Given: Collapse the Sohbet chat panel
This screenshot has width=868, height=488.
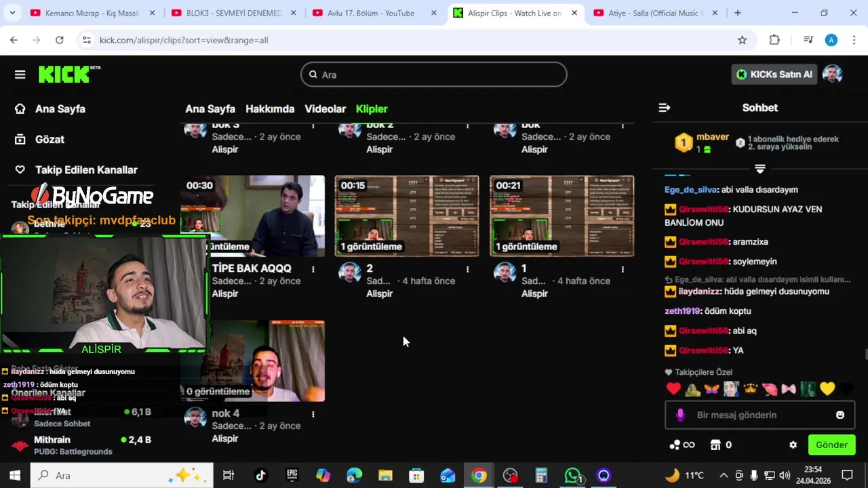Looking at the screenshot, I should [x=665, y=108].
